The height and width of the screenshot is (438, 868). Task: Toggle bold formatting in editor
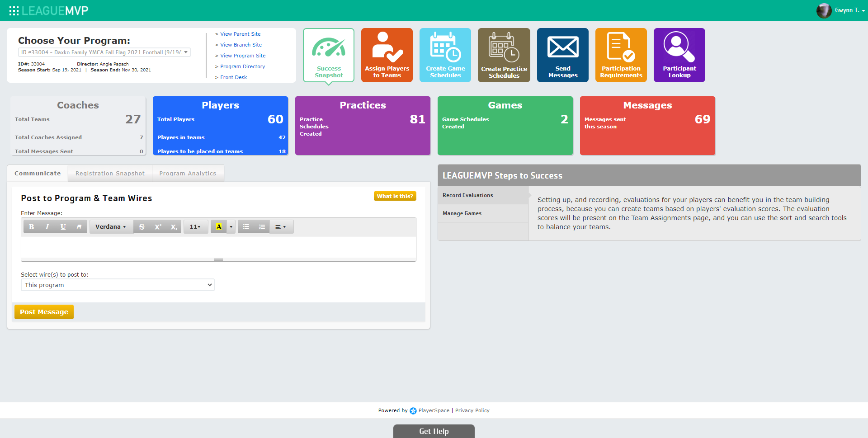(32, 227)
